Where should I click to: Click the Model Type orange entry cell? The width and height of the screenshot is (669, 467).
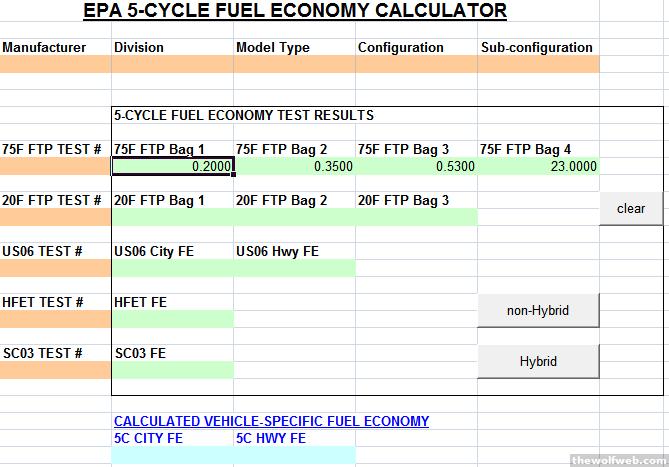pos(295,65)
